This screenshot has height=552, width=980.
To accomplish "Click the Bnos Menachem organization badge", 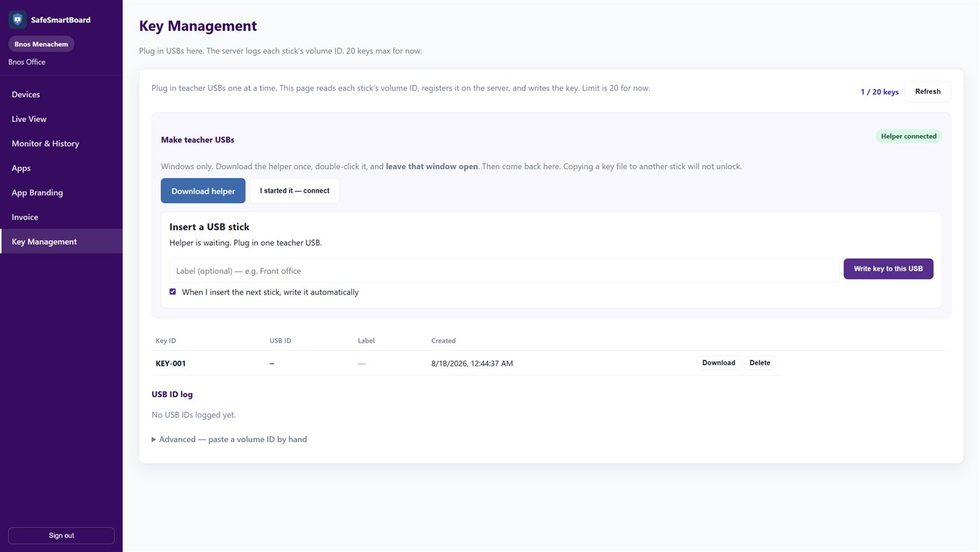I will click(41, 44).
